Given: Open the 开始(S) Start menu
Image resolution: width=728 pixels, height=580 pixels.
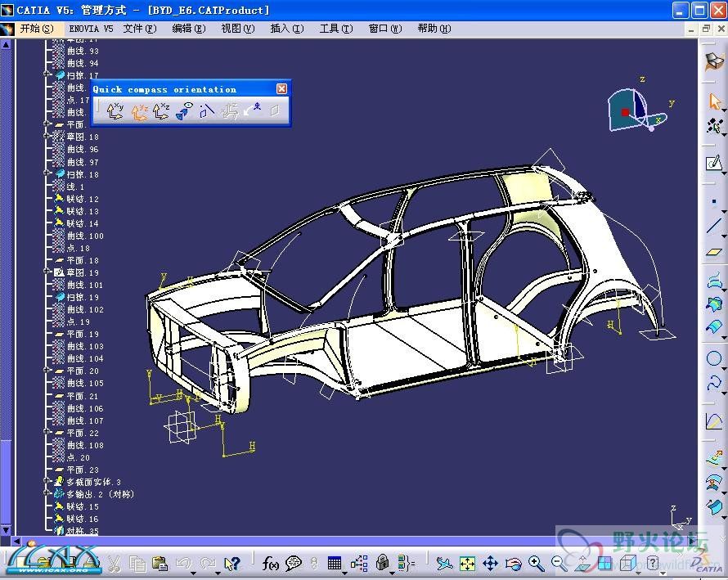Looking at the screenshot, I should point(36,29).
